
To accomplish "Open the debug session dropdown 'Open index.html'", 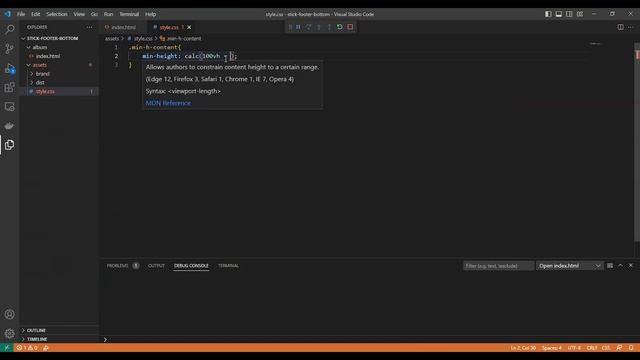I will pyautogui.click(x=569, y=266).
